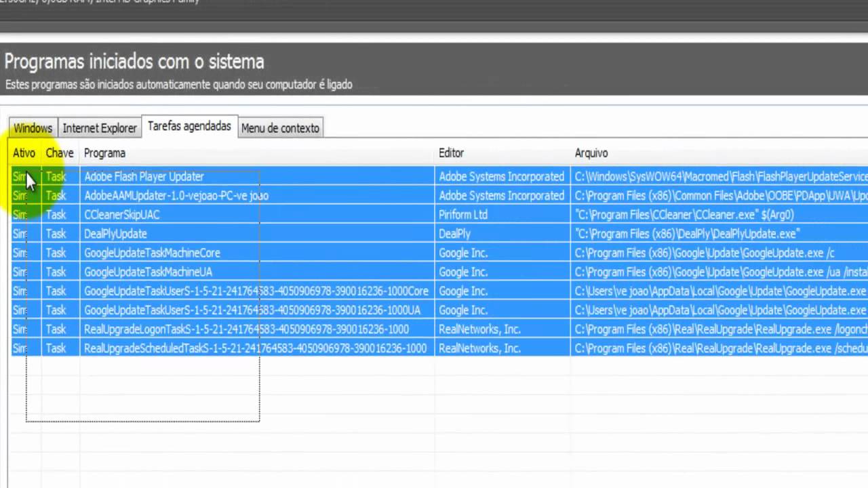Sort by the Chave column header
868x488 pixels.
click(x=60, y=153)
